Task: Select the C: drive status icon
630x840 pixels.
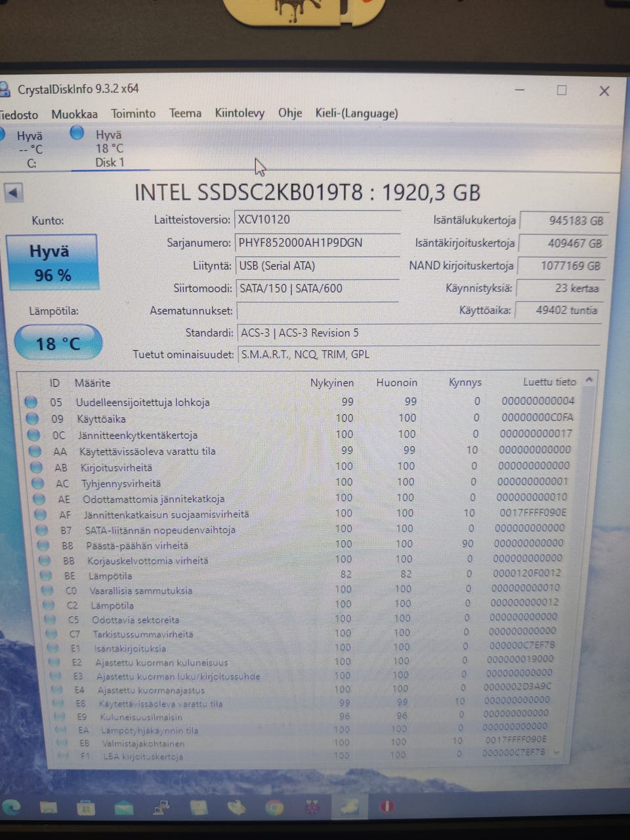Action: pyautogui.click(x=2, y=135)
